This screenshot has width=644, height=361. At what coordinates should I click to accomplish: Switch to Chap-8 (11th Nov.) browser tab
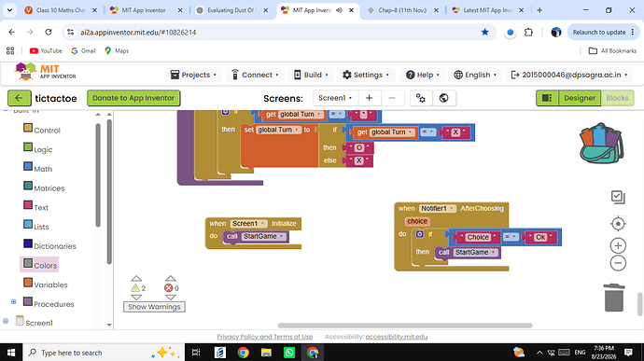(x=402, y=10)
